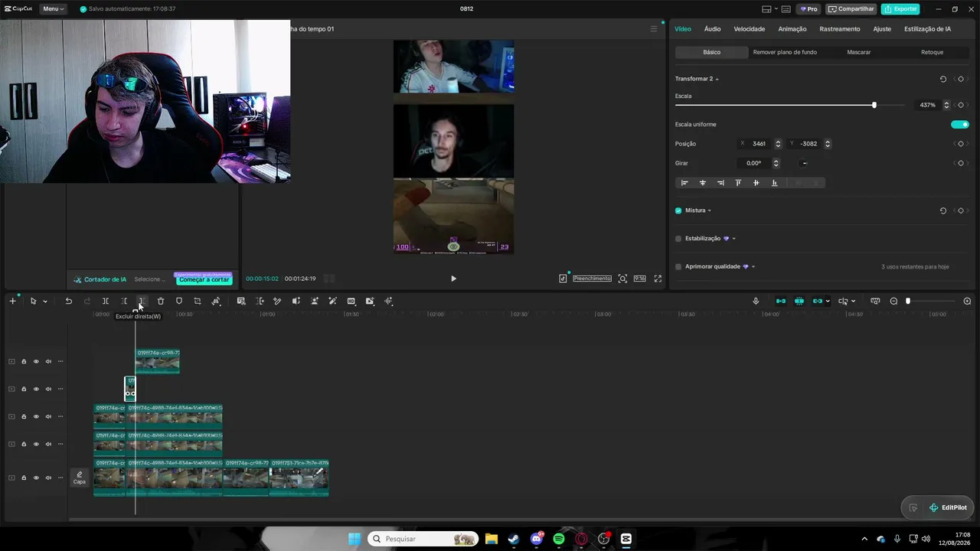The width and height of the screenshot is (980, 551).
Task: Zoom out the timeline
Action: point(893,302)
